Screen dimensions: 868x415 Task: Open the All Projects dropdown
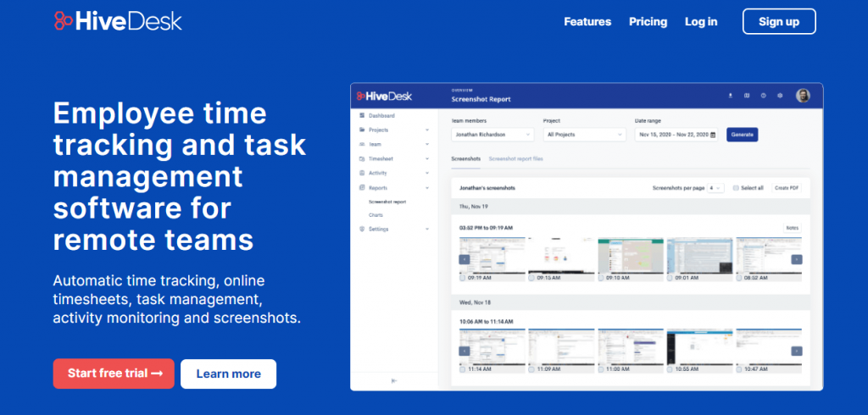[x=585, y=135]
